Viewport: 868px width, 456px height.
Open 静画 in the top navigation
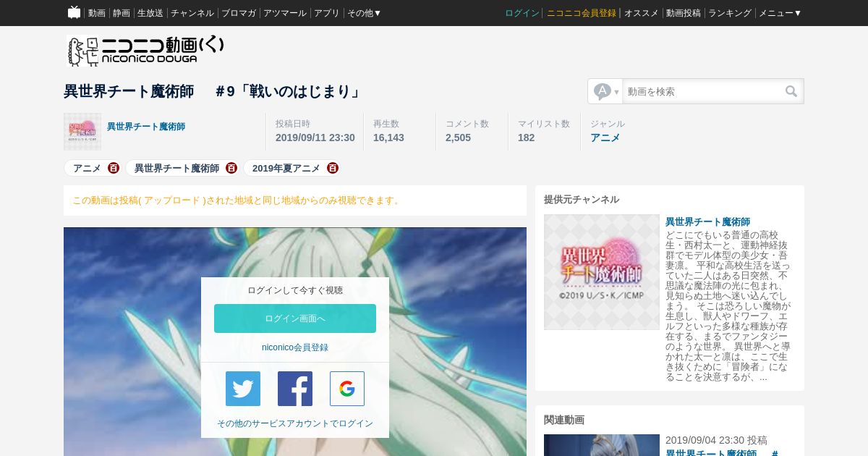click(x=122, y=13)
